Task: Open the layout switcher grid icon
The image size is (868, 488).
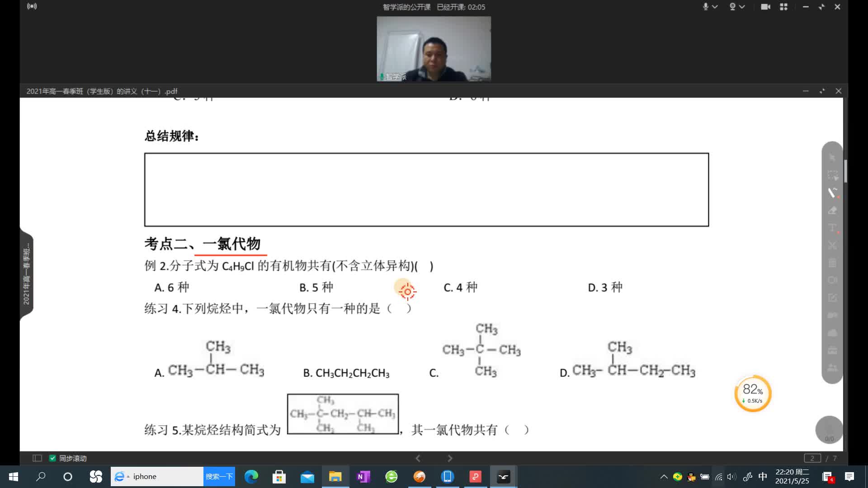Action: point(784,7)
